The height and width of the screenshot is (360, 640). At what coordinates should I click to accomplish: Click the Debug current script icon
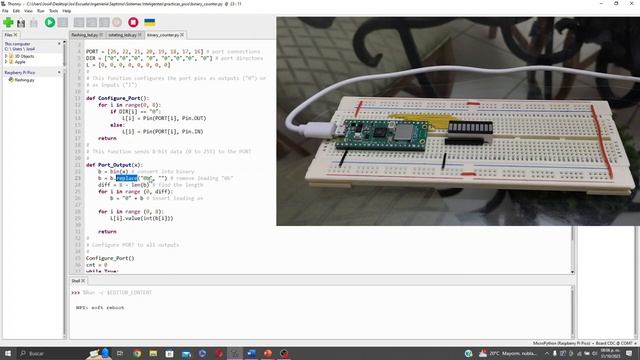click(62, 22)
